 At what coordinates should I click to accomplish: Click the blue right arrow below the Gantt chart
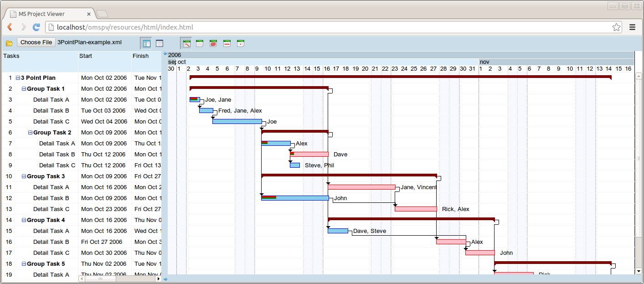[165, 279]
